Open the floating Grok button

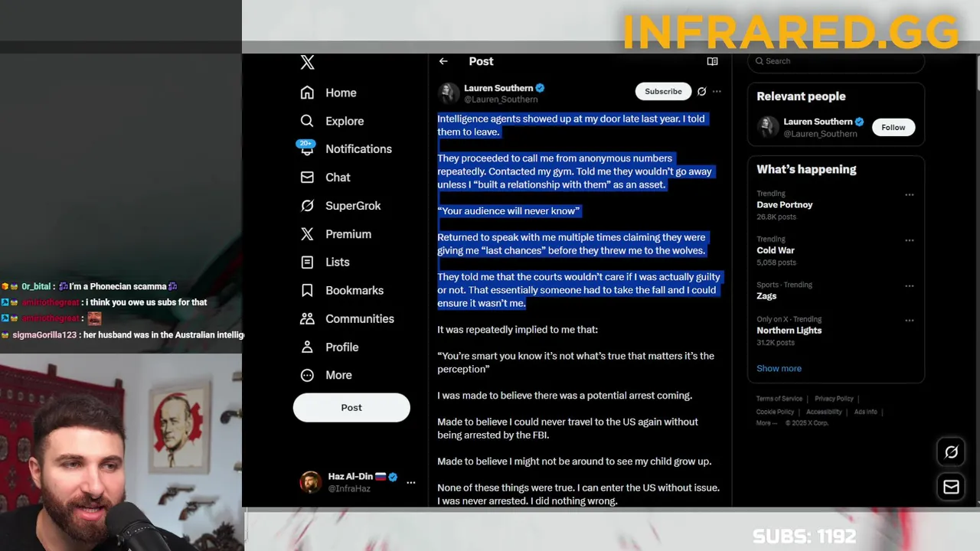pos(951,452)
